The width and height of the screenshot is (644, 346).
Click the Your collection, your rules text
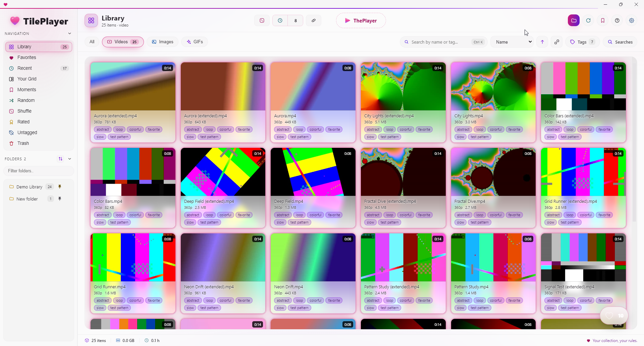[614, 340]
